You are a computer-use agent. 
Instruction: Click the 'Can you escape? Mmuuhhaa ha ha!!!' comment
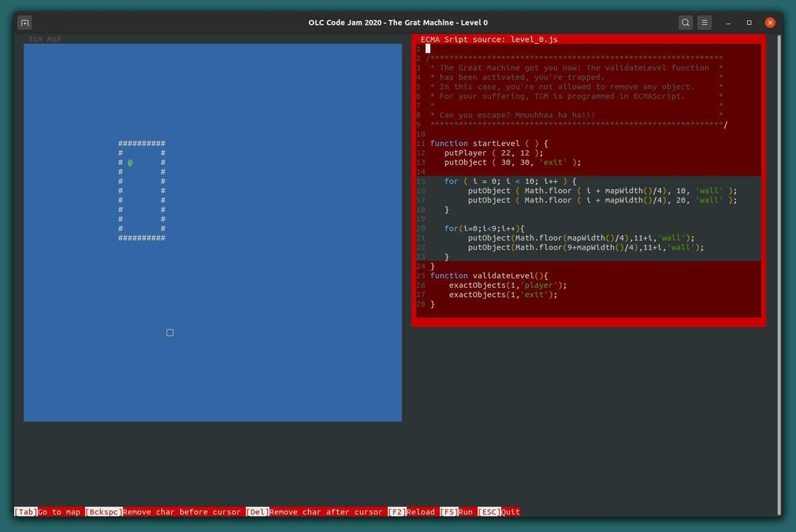[x=517, y=115]
